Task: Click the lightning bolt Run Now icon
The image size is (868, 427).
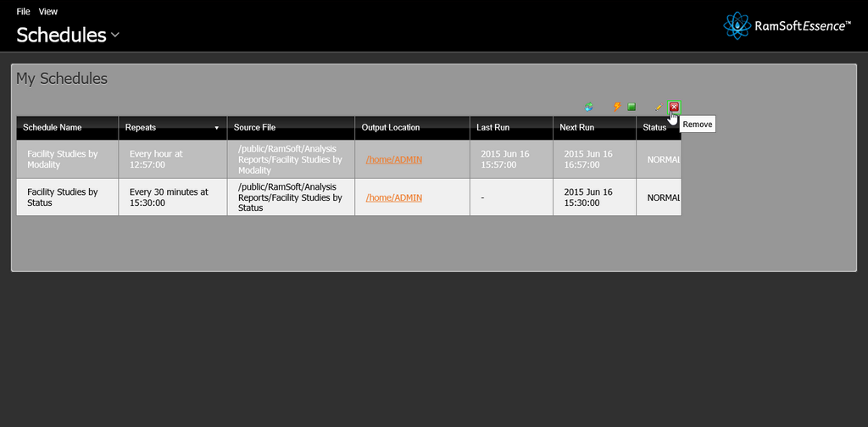Action: pos(617,107)
